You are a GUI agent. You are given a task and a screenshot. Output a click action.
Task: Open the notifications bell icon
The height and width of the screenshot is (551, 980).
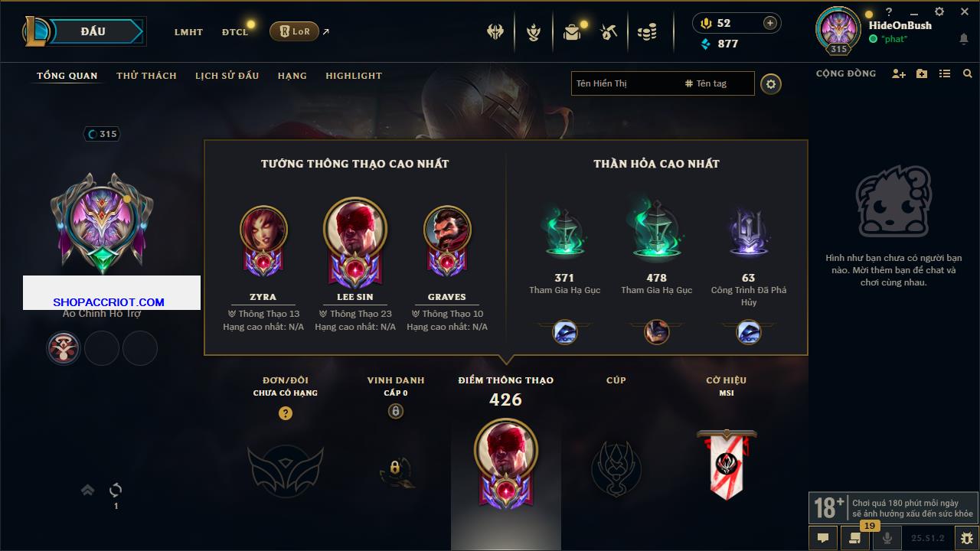(x=963, y=39)
